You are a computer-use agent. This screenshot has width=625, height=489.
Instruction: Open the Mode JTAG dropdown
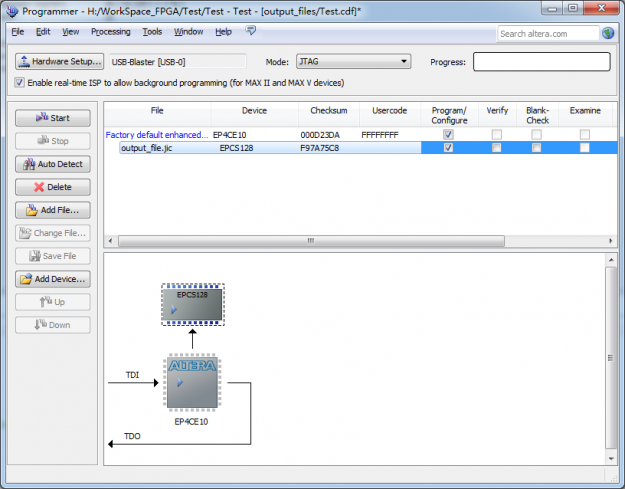coord(353,61)
